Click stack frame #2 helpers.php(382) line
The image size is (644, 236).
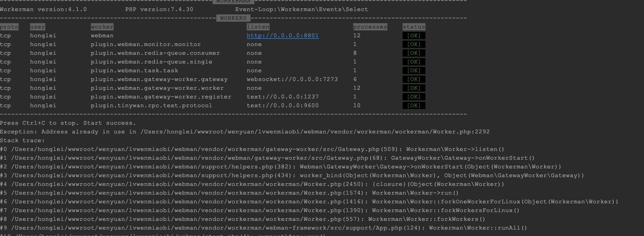[281, 167]
